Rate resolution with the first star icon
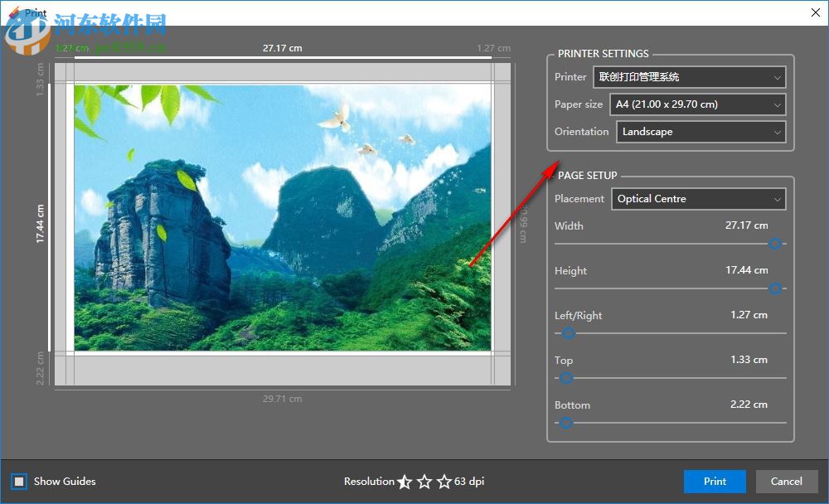The image size is (829, 504). [x=405, y=481]
